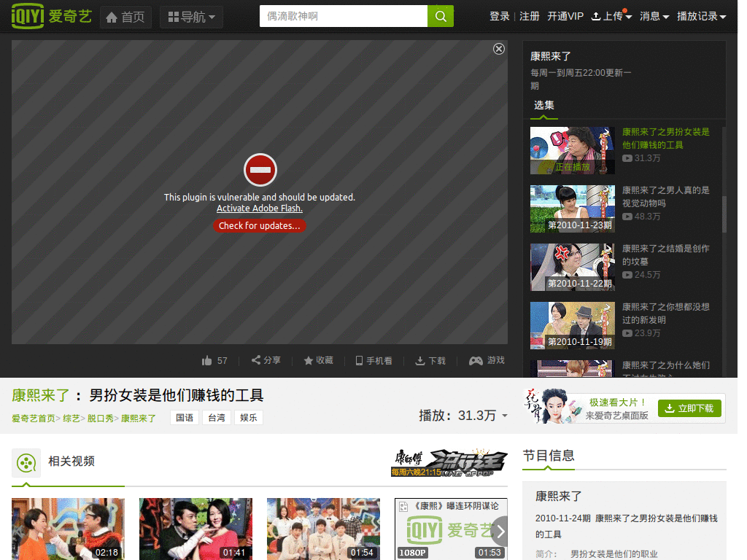The image size is (747, 560).
Task: Click the red blocked plugin icon
Action: point(260,170)
